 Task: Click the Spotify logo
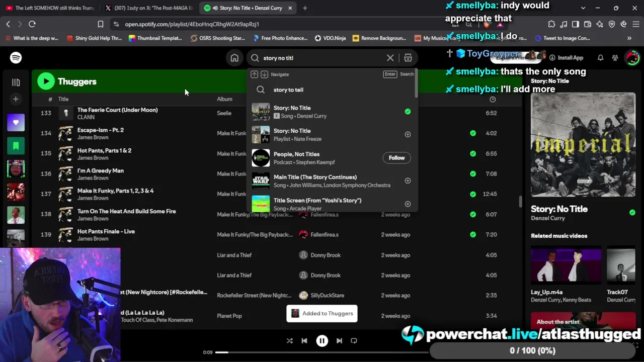click(x=16, y=58)
